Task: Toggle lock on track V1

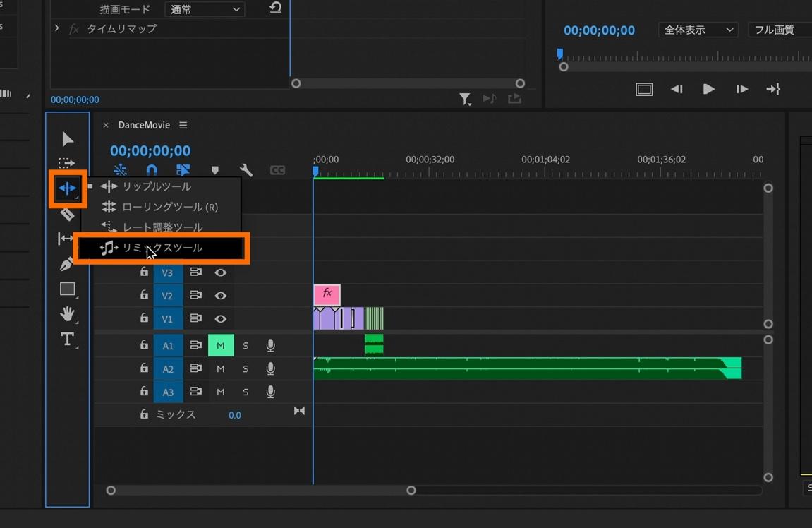Action: pyautogui.click(x=144, y=318)
